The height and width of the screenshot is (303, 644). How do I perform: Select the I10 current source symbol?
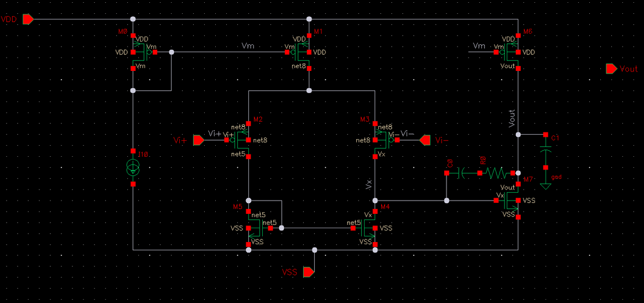(x=133, y=168)
